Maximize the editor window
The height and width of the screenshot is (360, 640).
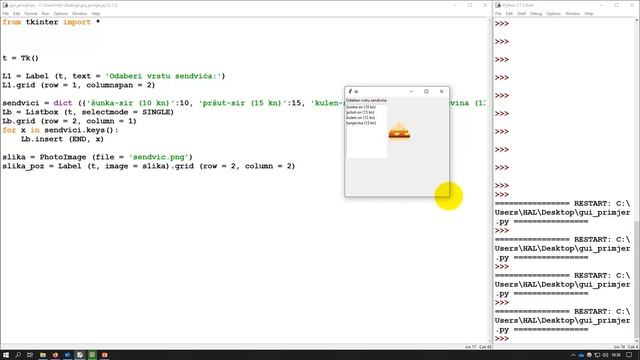[x=470, y=5]
